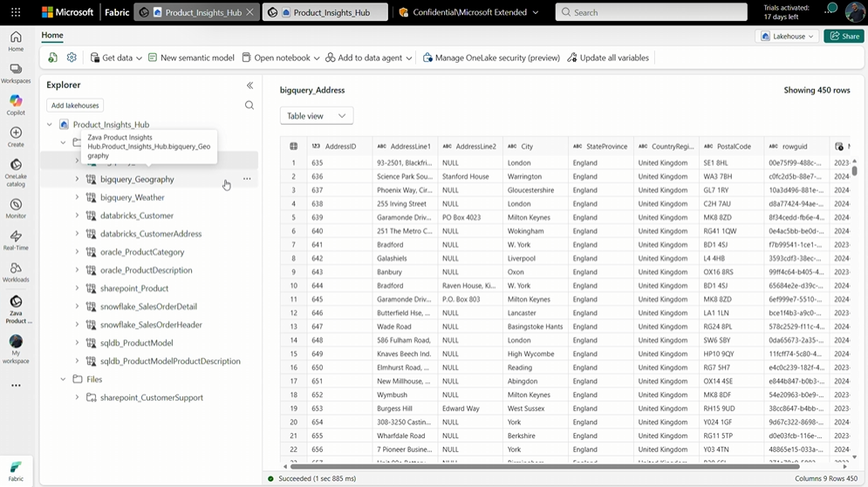The image size is (868, 487).
Task: Switch to the second Product_Insights_Hub tab
Action: pos(324,13)
